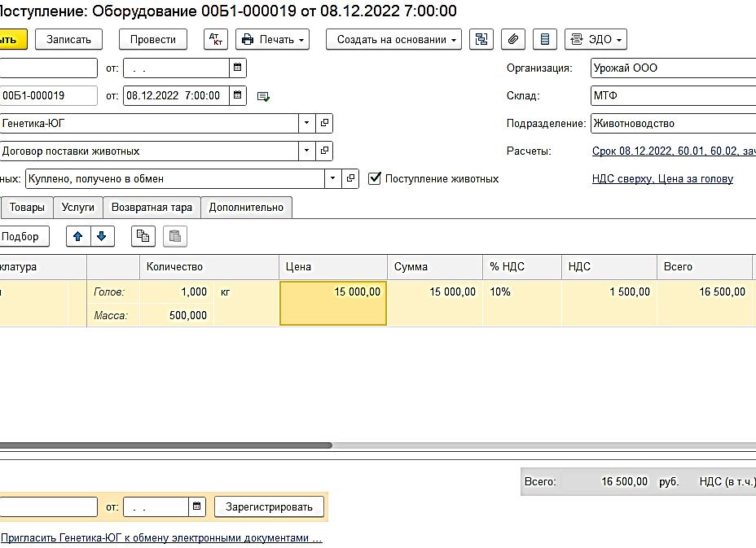Click the paperclip attachments icon
Image resolution: width=756 pixels, height=548 pixels.
click(513, 40)
